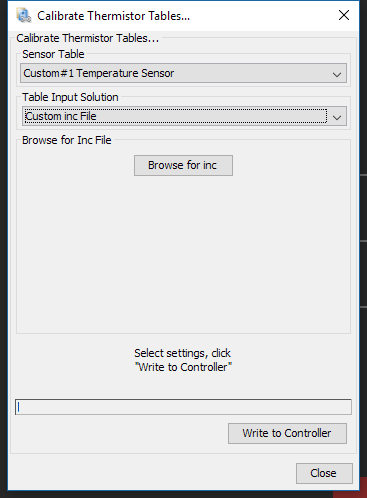Click the Browse for inc button
The image size is (367, 498).
tap(183, 165)
